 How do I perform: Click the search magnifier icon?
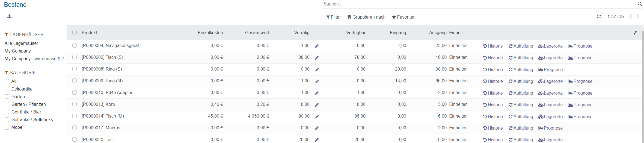tap(639, 4)
